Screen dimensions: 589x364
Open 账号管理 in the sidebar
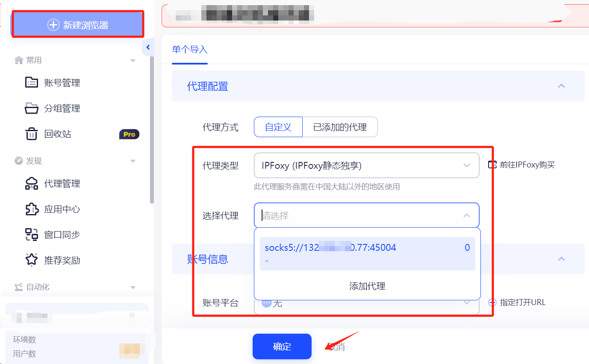click(53, 83)
